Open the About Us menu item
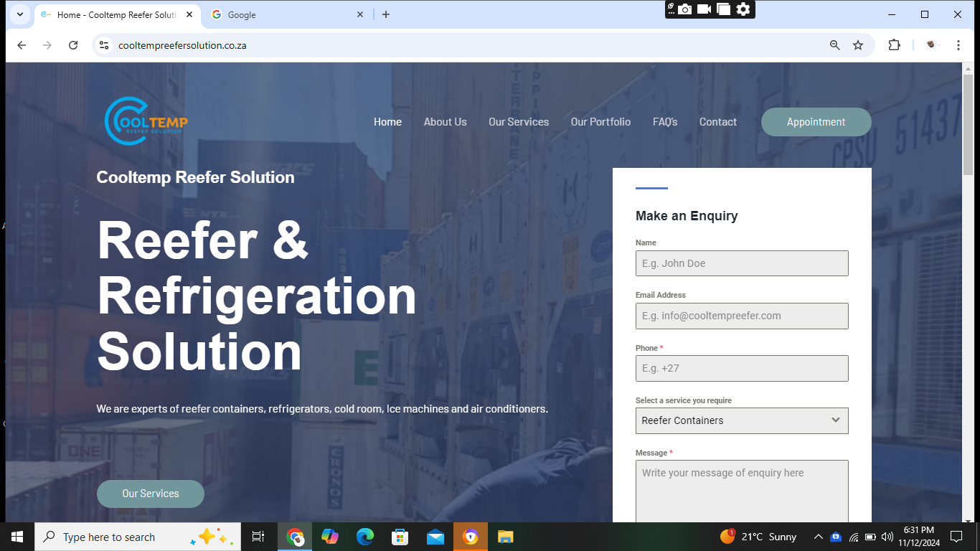Viewport: 980px width, 551px height. (445, 122)
